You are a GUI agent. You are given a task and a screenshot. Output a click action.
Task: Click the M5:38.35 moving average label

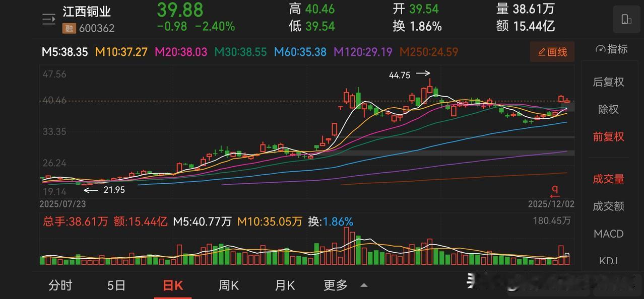[65, 52]
